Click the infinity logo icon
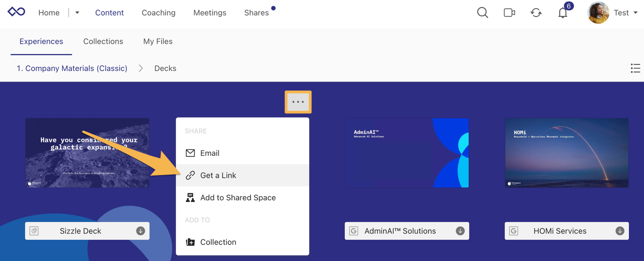Image resolution: width=644 pixels, height=261 pixels. pos(16,12)
